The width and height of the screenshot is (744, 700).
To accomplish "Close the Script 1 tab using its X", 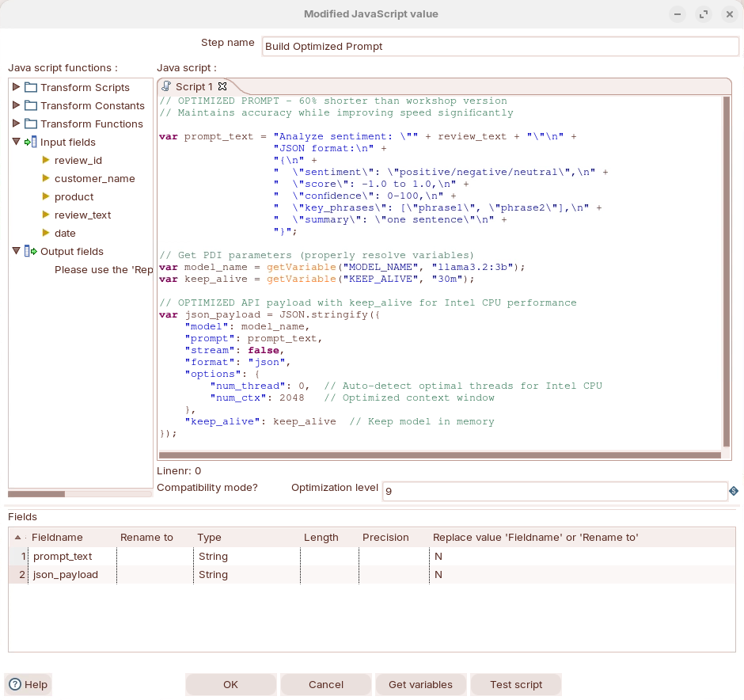I will point(222,86).
